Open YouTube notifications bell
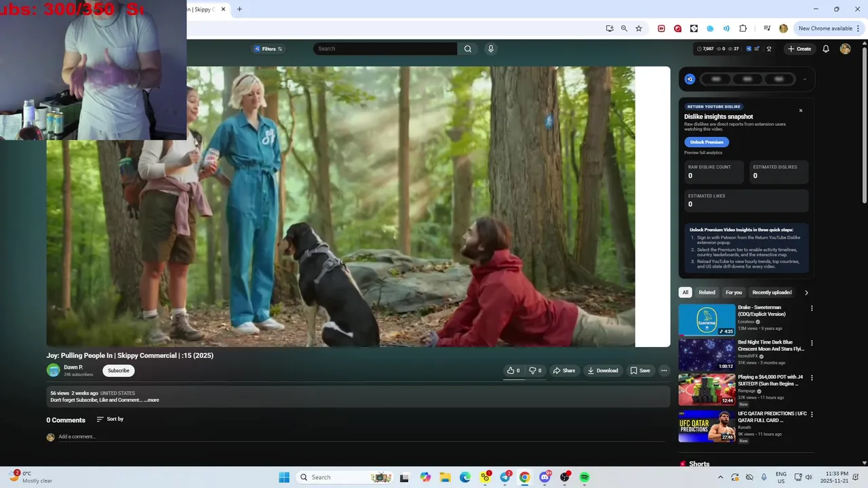This screenshot has height=488, width=868. tap(826, 49)
